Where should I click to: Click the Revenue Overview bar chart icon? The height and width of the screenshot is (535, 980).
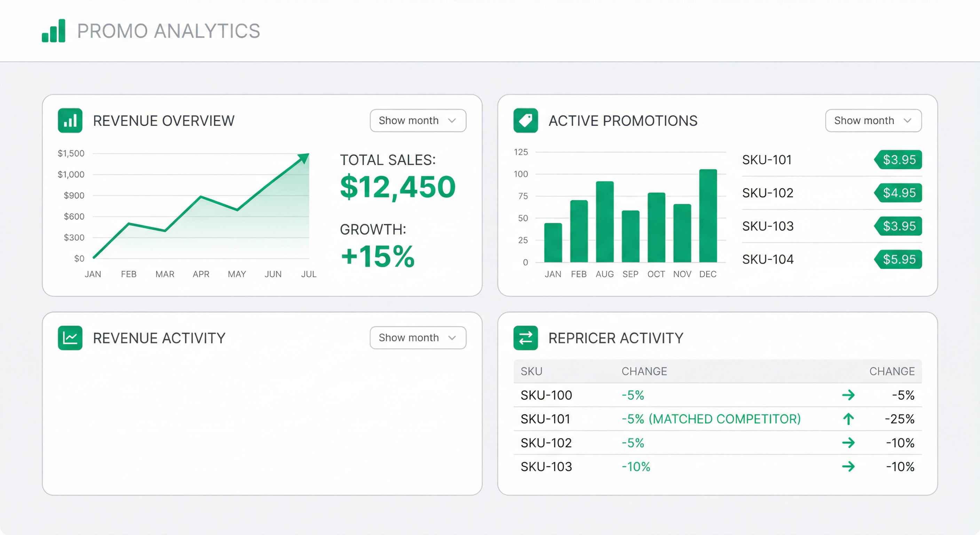coord(70,121)
